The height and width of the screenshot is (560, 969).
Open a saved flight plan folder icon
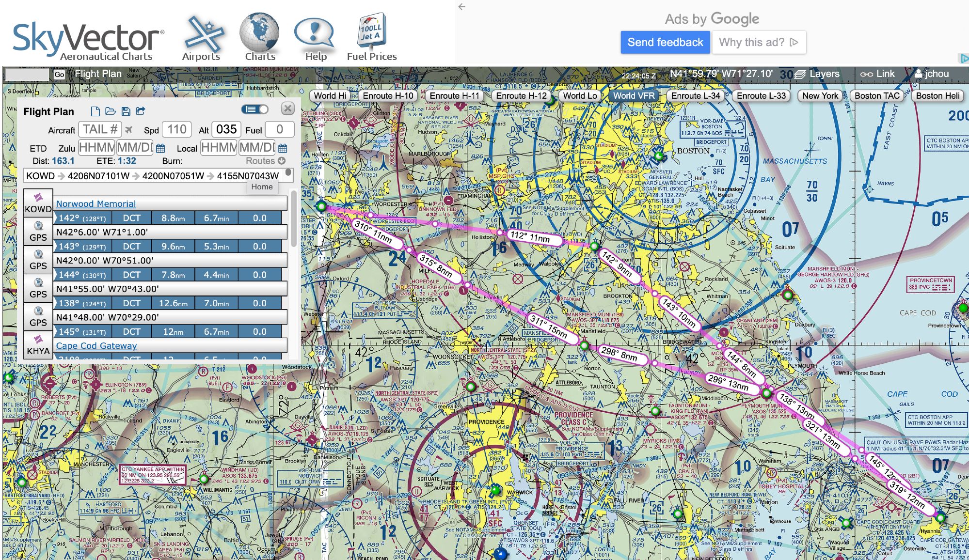tap(111, 111)
